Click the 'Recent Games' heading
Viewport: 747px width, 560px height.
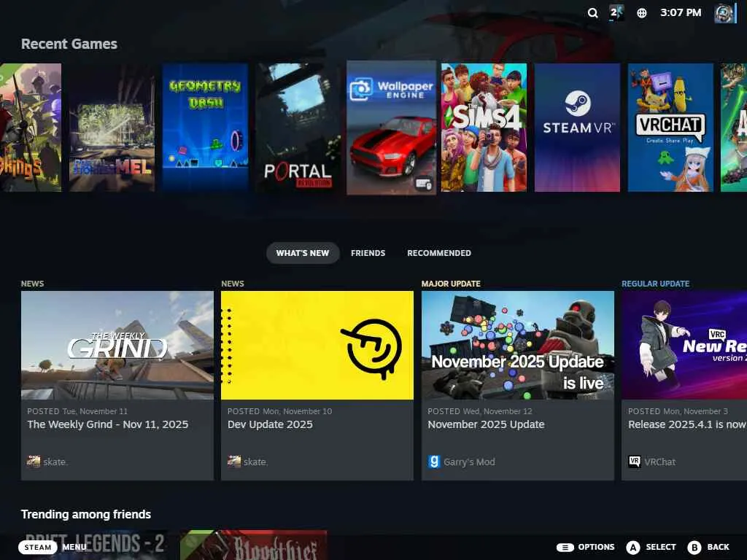pos(69,44)
